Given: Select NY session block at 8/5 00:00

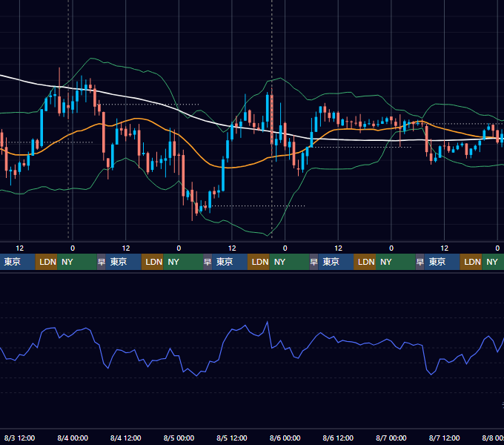Looking at the screenshot, I should [183, 262].
